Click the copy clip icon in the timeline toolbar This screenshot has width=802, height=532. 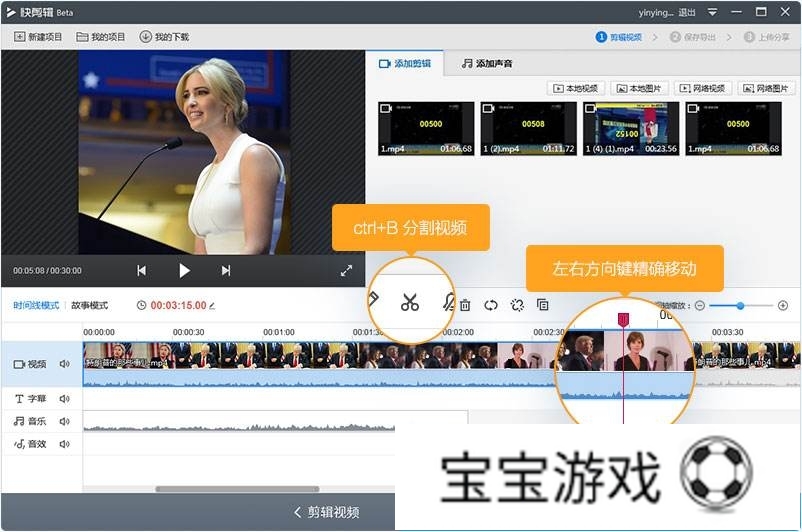point(543,305)
